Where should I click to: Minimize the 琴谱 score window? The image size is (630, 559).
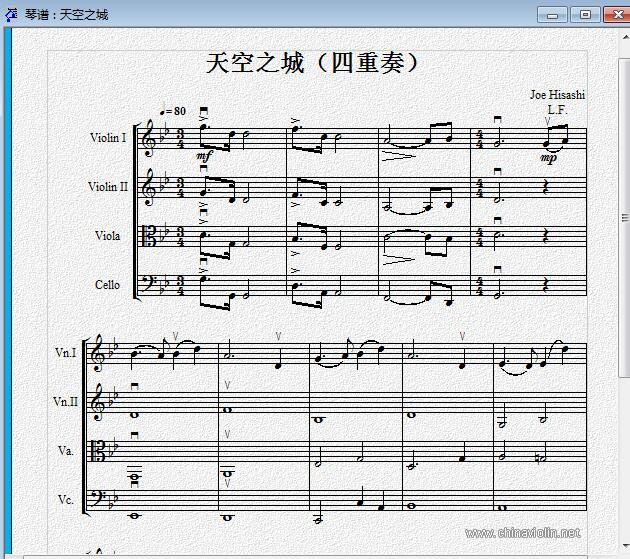[552, 15]
